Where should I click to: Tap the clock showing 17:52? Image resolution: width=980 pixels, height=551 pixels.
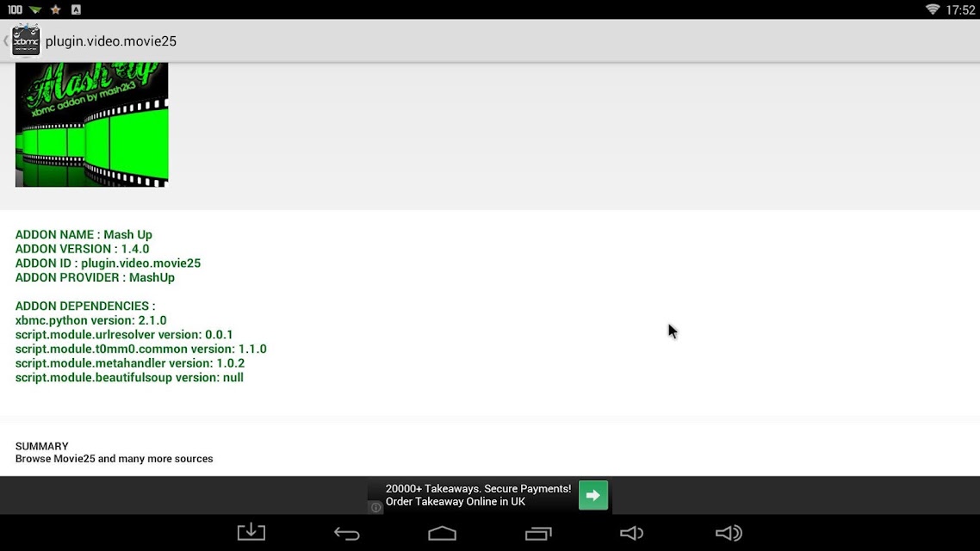pyautogui.click(x=960, y=10)
